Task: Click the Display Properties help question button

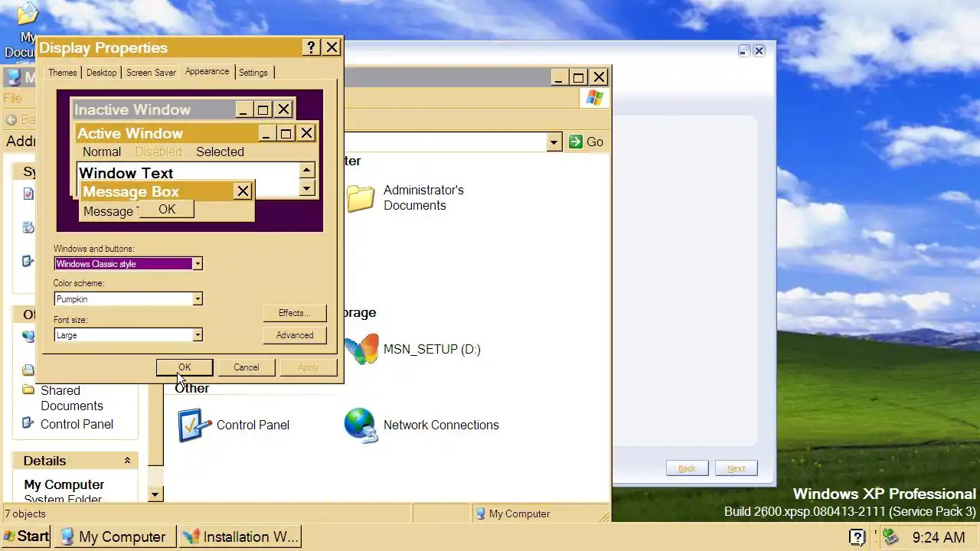Action: click(311, 47)
